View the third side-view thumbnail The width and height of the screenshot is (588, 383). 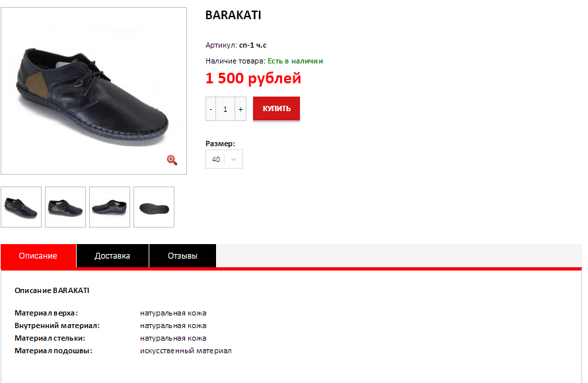pyautogui.click(x=110, y=207)
